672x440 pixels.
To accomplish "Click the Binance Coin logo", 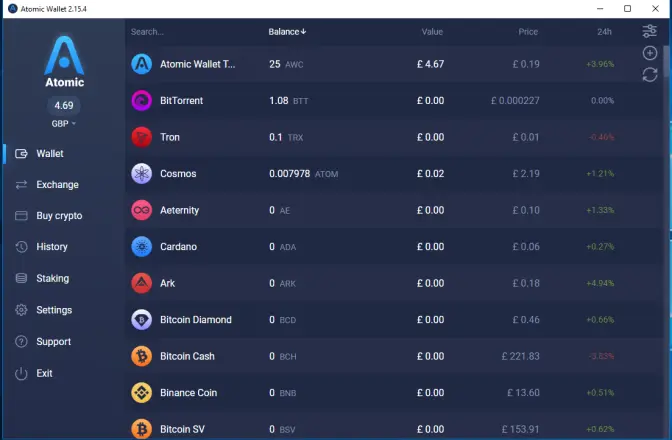I will [x=141, y=392].
